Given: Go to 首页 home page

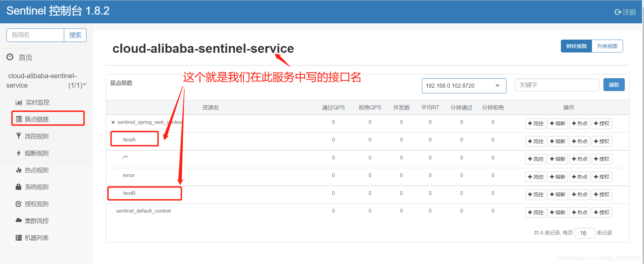Looking at the screenshot, I should [x=25, y=57].
